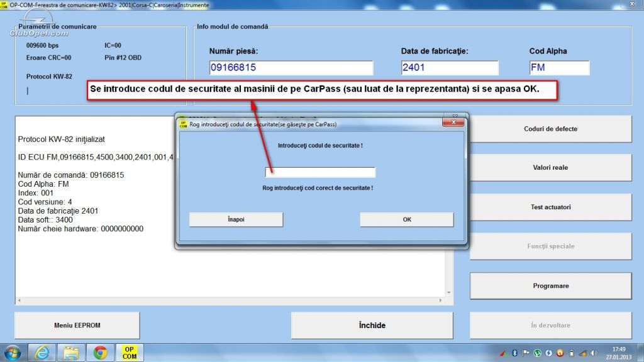Open Google Chrome from the taskbar

pos(100,353)
